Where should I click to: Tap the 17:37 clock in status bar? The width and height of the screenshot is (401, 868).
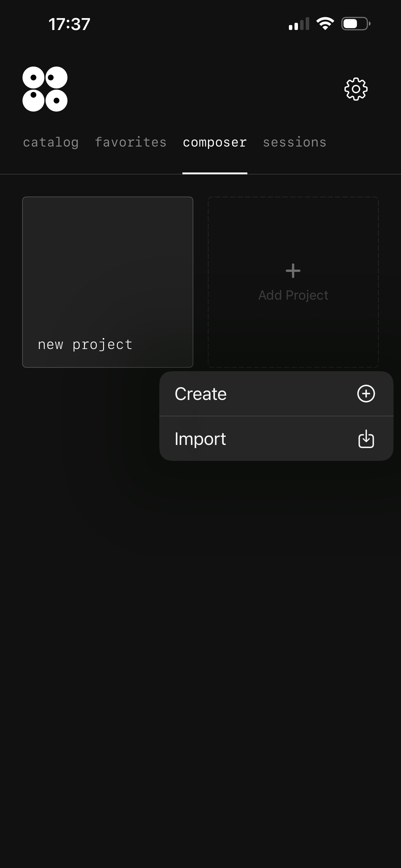pos(69,24)
